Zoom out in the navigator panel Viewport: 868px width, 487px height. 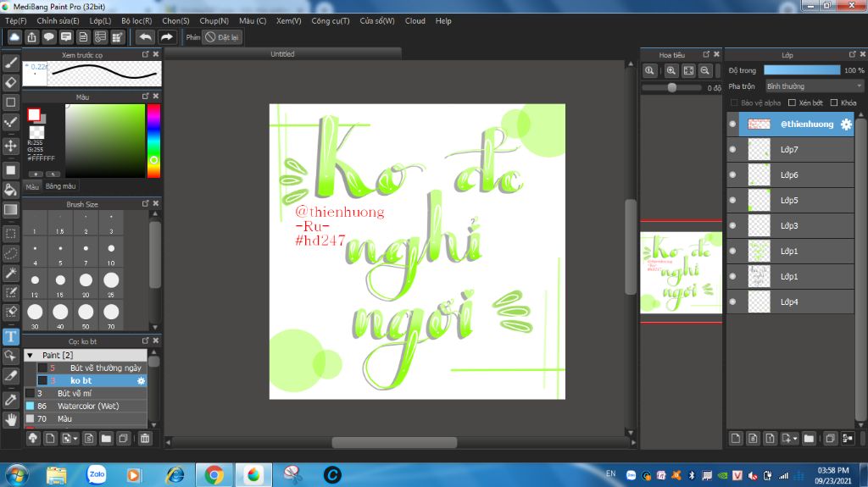pyautogui.click(x=704, y=70)
